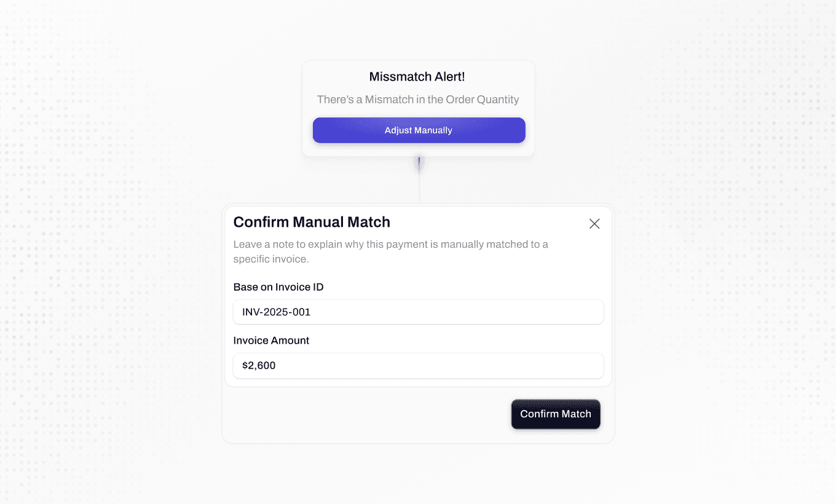Click the word 'Mismatch' in alert subtitle
836x504 pixels.
tap(388, 100)
